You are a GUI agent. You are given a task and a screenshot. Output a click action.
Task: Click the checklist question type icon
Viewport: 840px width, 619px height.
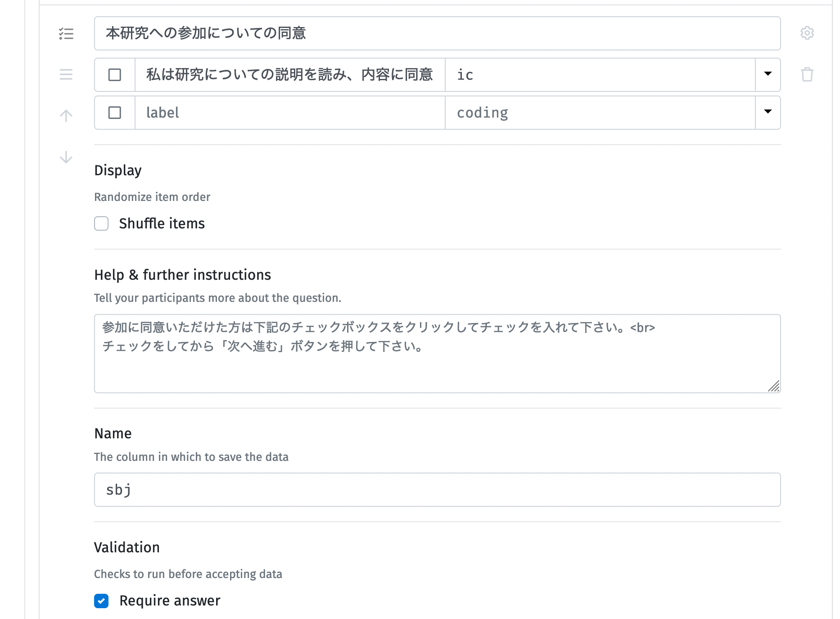pyautogui.click(x=66, y=33)
